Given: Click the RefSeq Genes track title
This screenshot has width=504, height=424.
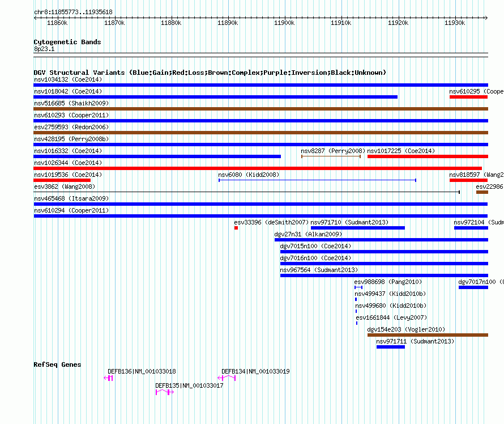Looking at the screenshot, I should point(57,364).
